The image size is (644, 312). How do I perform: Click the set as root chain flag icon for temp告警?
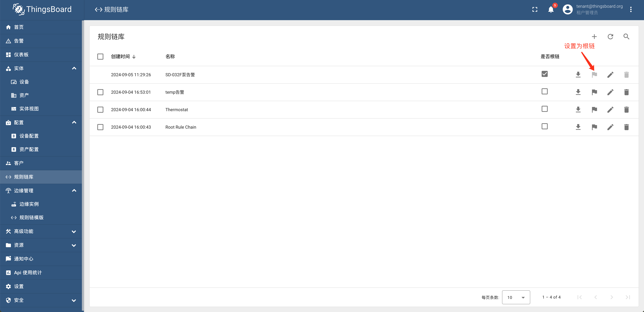coord(595,92)
